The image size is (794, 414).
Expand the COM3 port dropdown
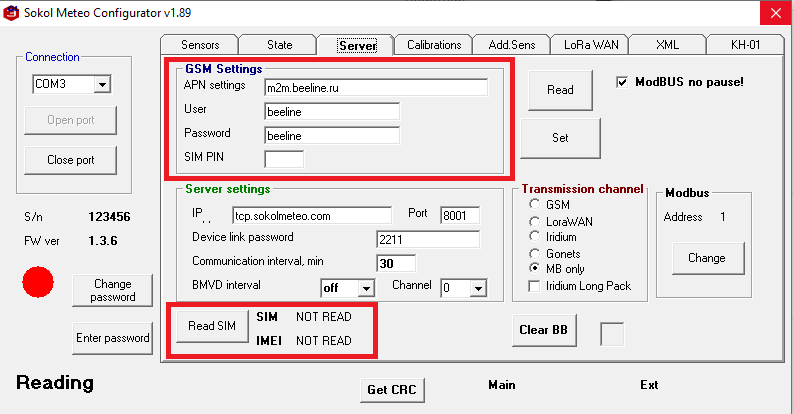[x=102, y=85]
